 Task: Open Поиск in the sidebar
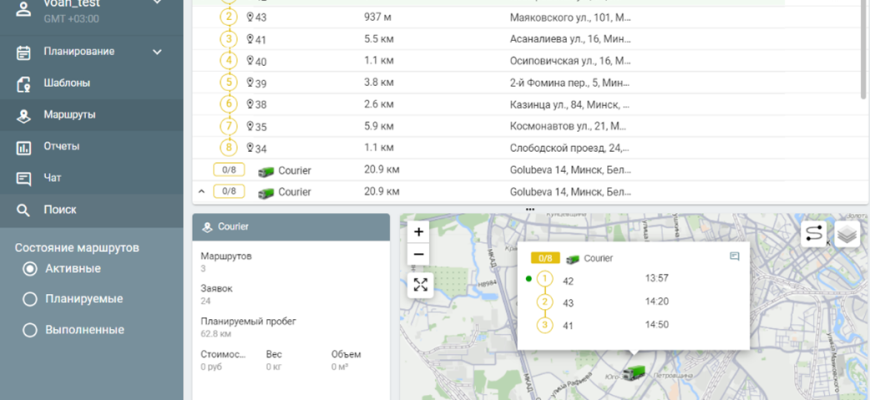59,210
